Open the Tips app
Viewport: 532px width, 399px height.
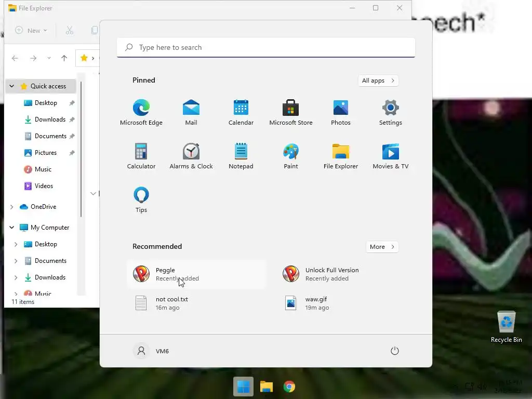coord(141,200)
